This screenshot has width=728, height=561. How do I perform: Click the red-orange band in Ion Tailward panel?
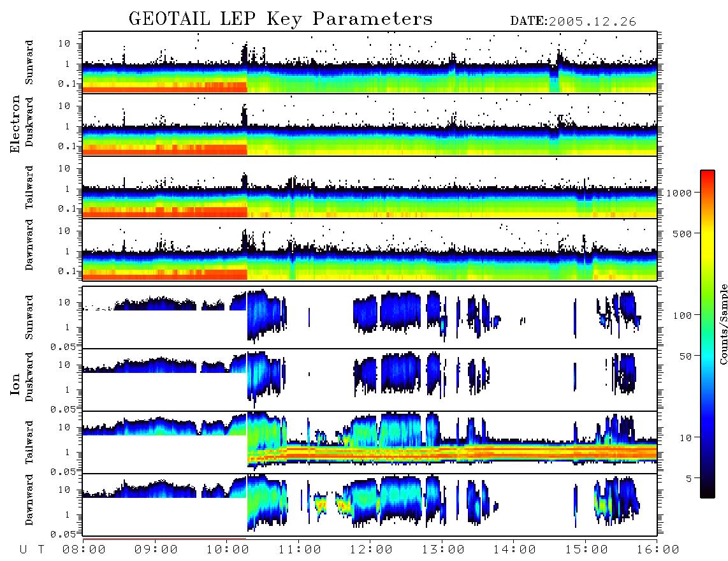click(453, 453)
